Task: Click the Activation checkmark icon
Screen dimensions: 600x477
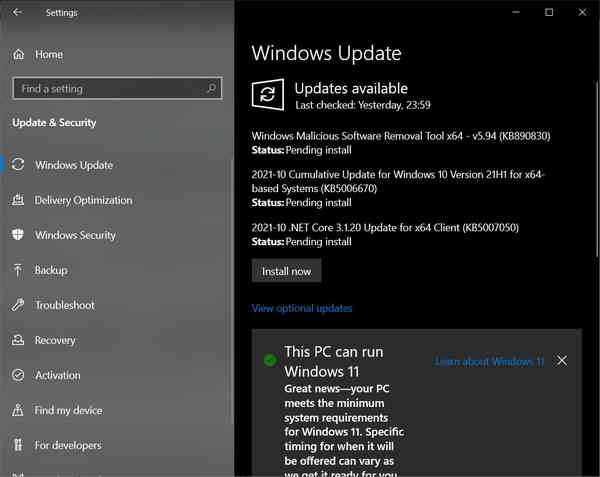Action: point(18,375)
